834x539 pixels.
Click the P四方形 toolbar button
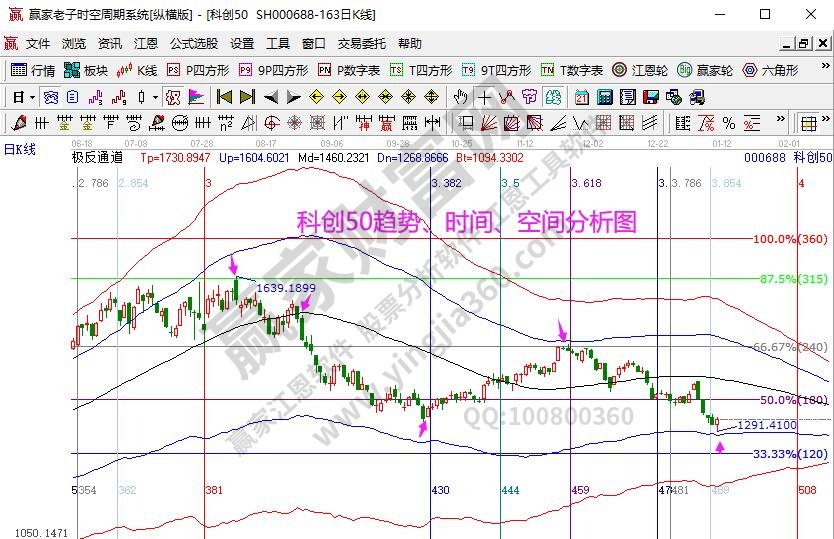click(197, 70)
